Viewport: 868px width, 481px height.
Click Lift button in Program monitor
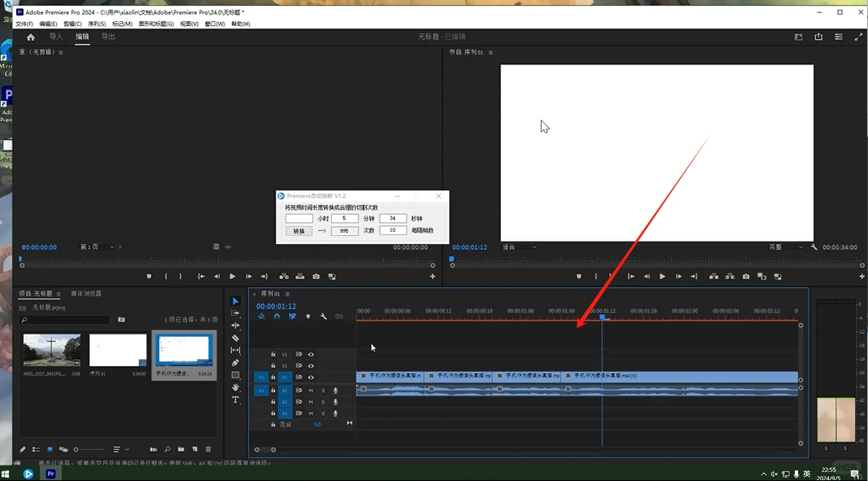(714, 277)
